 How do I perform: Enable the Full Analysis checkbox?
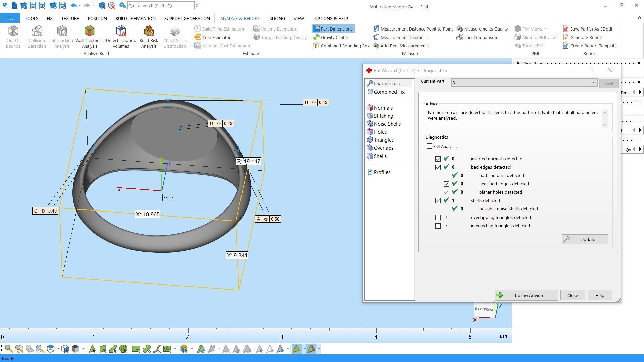coord(430,146)
